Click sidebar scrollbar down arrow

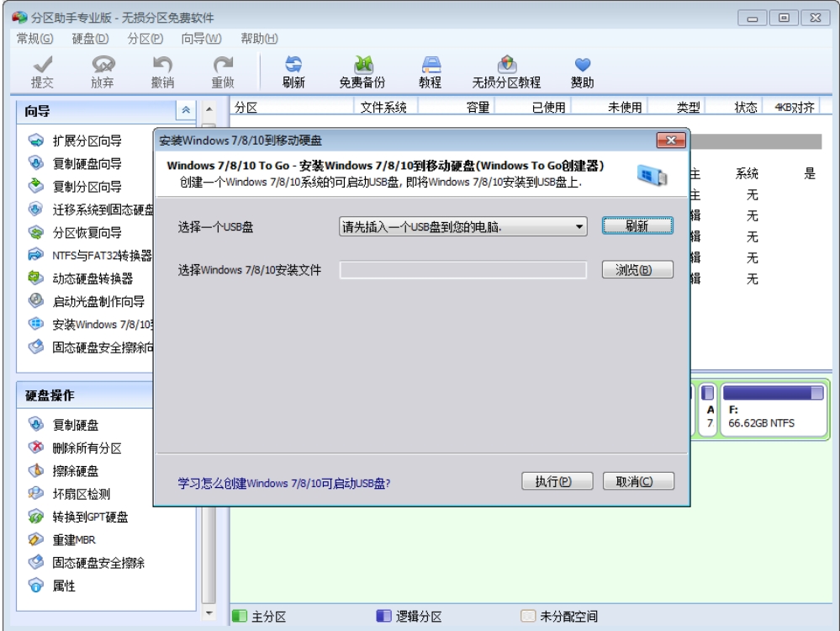(x=209, y=612)
